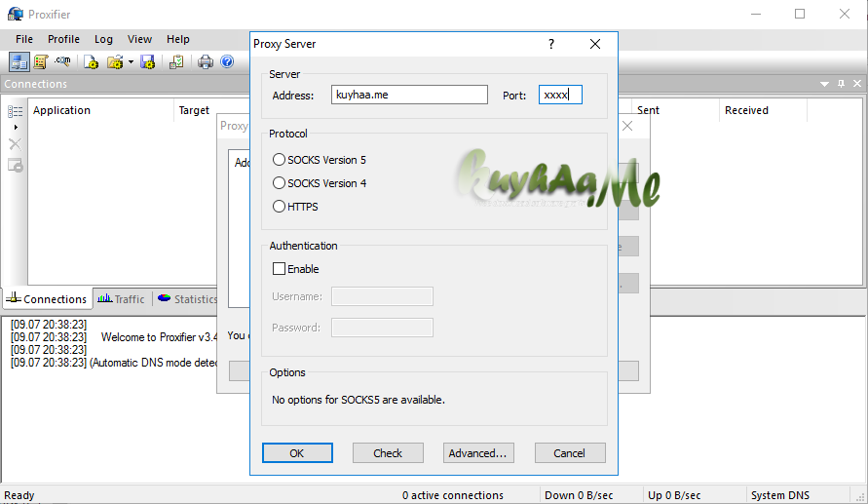This screenshot has width=868, height=504.
Task: Click 'Down 0 B/sec' status entry
Action: click(x=579, y=495)
